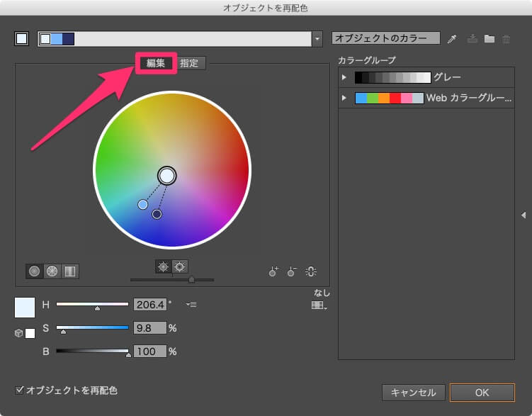This screenshot has height=416, width=532.
Task: Click the out-of-gamut cube warning icon
Action: [x=18, y=333]
